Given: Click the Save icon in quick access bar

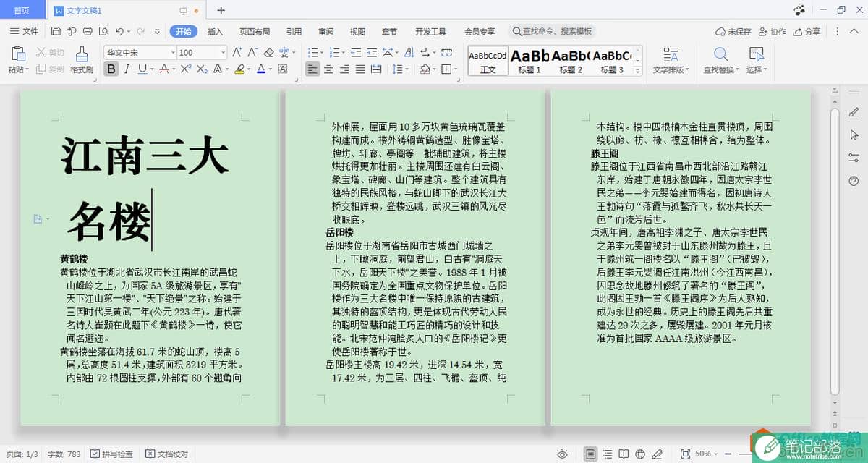Looking at the screenshot, I should pyautogui.click(x=56, y=31).
